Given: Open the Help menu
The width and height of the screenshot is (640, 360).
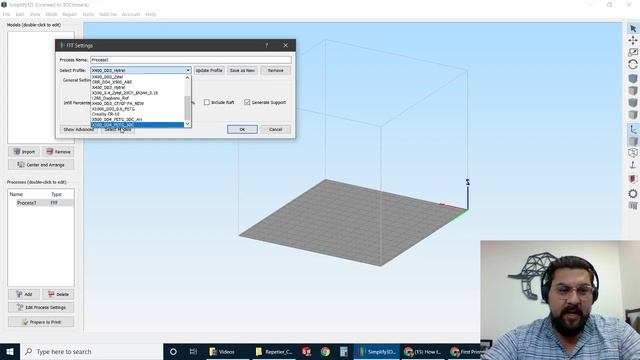Looking at the screenshot, I should point(151,14).
